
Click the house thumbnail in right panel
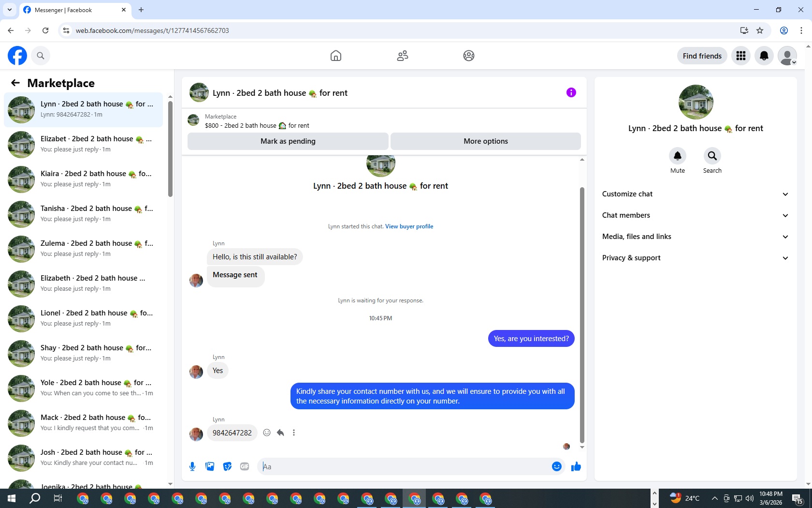tap(696, 102)
